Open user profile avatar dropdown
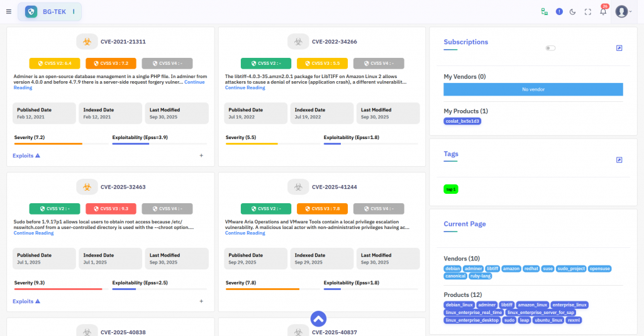 click(x=623, y=11)
